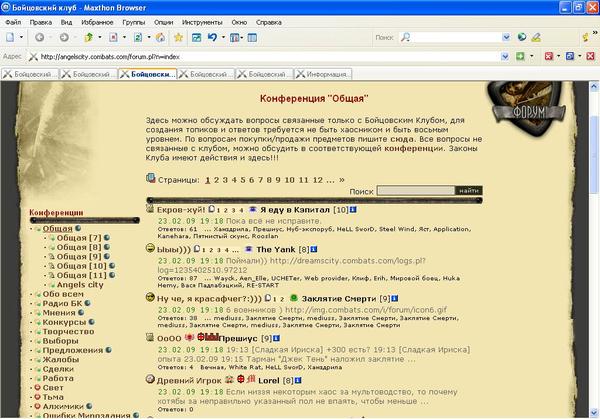The height and width of the screenshot is (419, 600).
Task: Go to forum page 2
Action: pyautogui.click(x=216, y=180)
